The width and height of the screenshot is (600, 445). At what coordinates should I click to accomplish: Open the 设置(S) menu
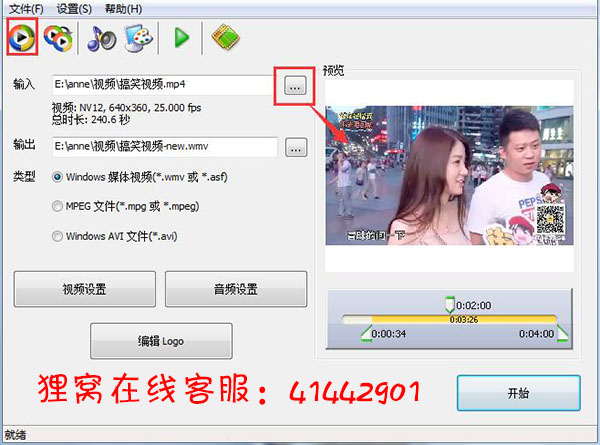74,8
